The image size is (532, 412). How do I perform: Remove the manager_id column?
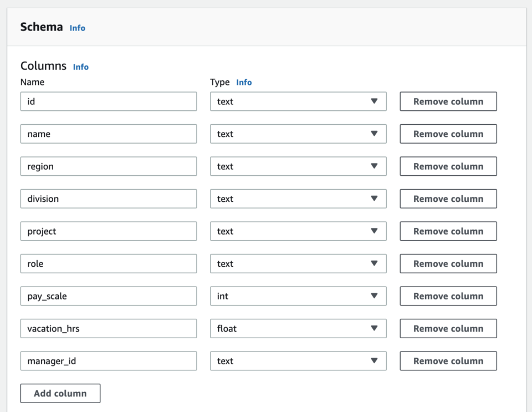click(448, 360)
